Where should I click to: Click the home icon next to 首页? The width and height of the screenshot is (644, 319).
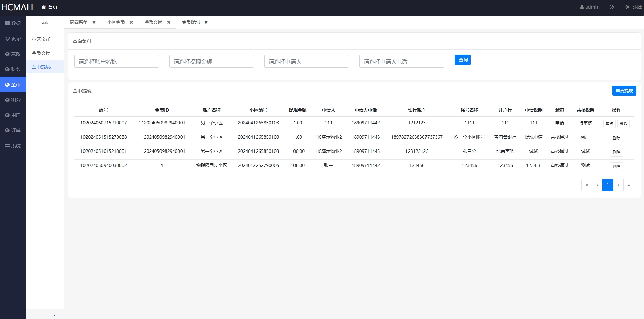[x=44, y=7]
